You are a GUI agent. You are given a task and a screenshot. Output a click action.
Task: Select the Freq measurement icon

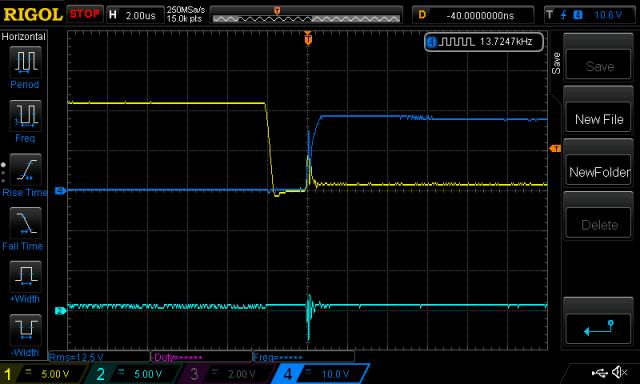tap(25, 115)
